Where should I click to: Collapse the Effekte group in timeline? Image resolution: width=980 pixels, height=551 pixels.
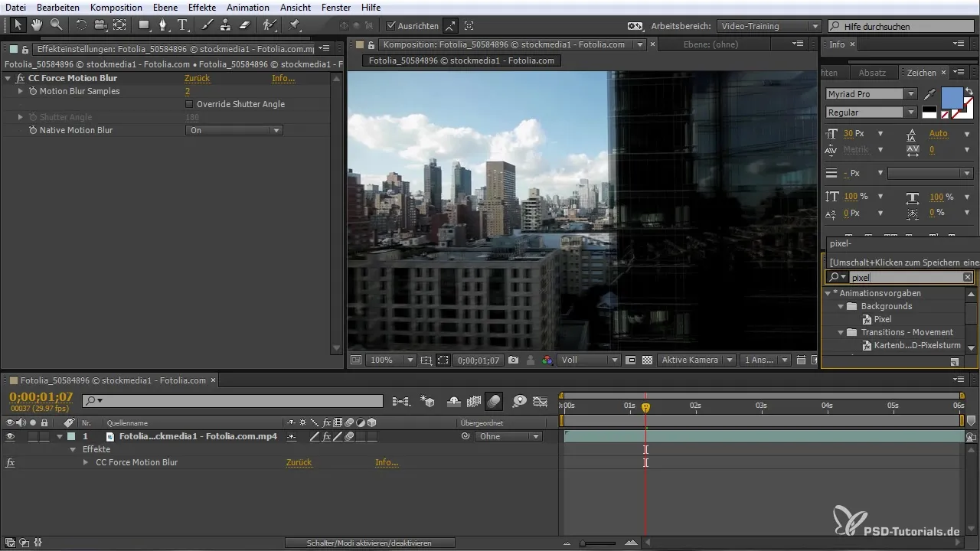73,449
